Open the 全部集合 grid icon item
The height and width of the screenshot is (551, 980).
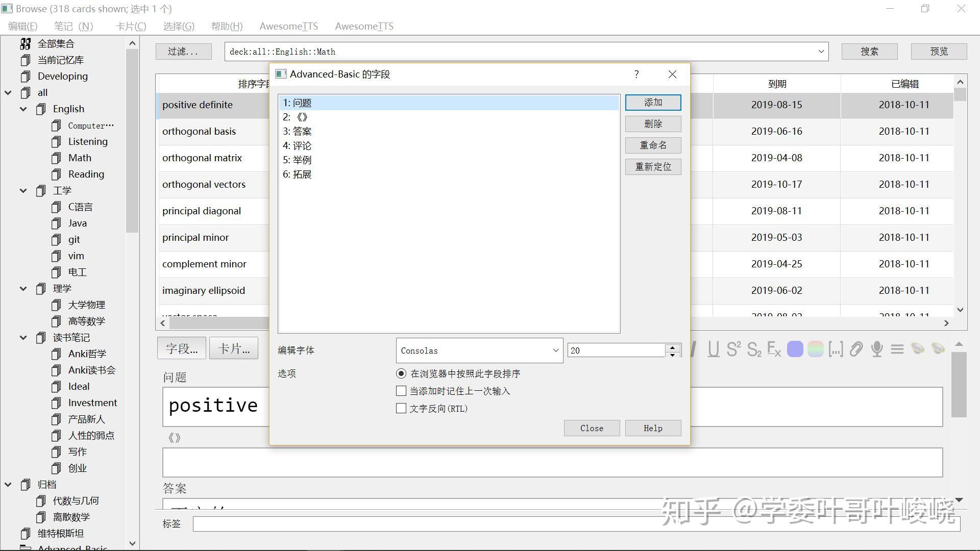26,44
